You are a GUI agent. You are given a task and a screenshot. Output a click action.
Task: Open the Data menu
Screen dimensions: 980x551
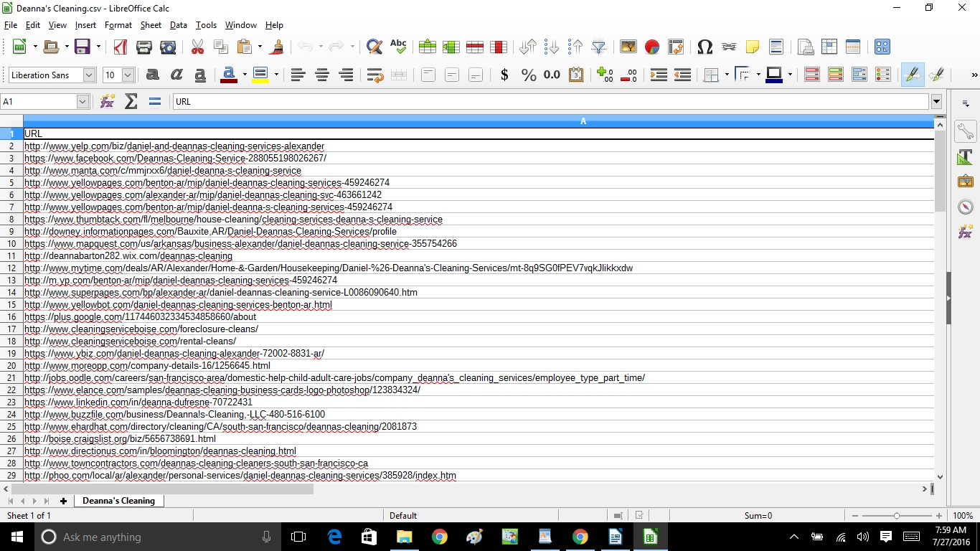[x=178, y=25]
